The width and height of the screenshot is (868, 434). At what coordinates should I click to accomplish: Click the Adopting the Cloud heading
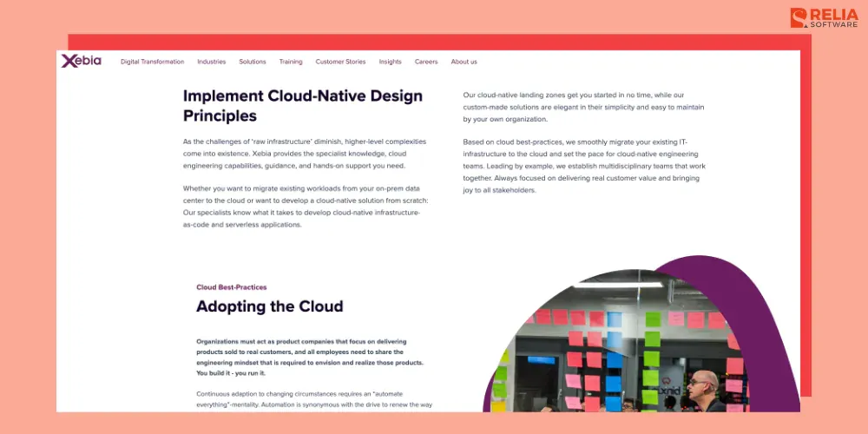(x=270, y=306)
